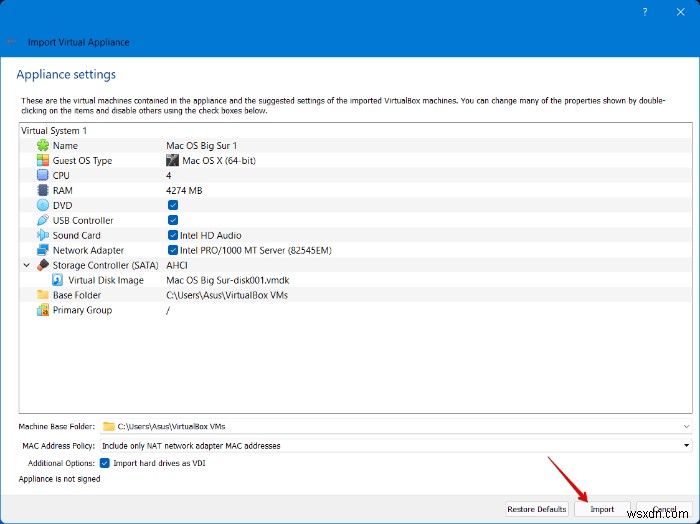Click the DVD disc icon
The height and width of the screenshot is (524, 700).
43,205
